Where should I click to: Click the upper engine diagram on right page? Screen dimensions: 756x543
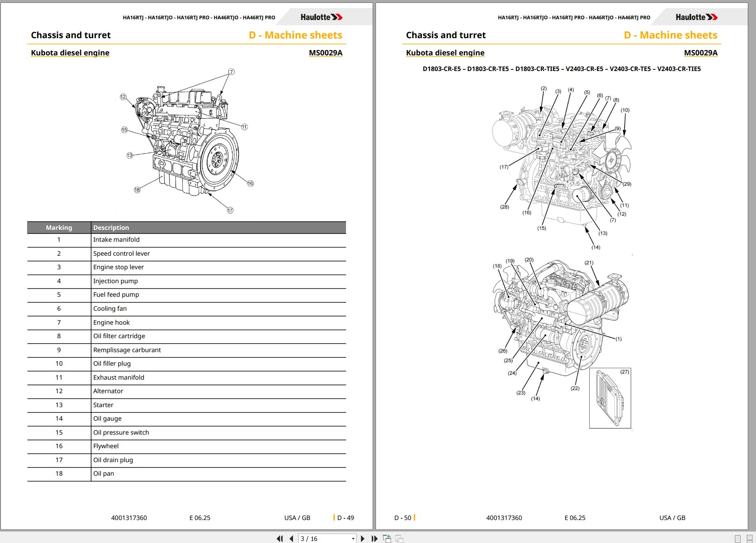tap(562, 167)
